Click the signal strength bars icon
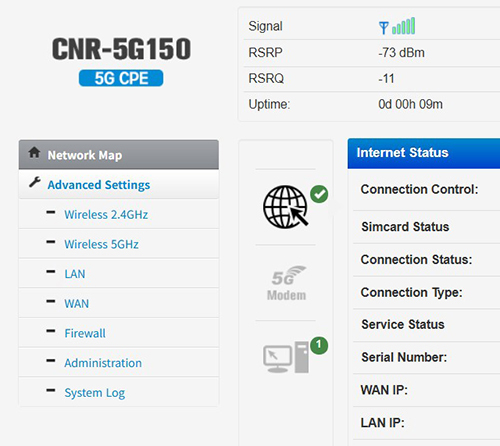The width and height of the screenshot is (500, 446). click(x=404, y=26)
